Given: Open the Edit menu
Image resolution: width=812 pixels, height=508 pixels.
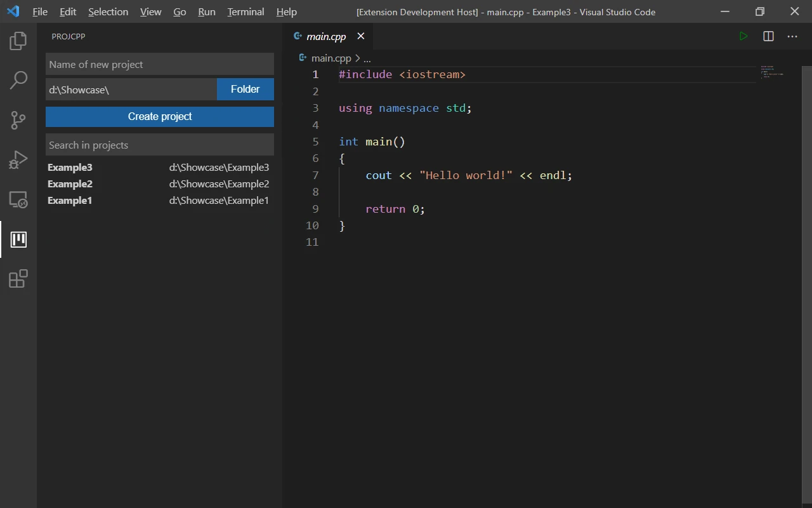Looking at the screenshot, I should pyautogui.click(x=68, y=11).
